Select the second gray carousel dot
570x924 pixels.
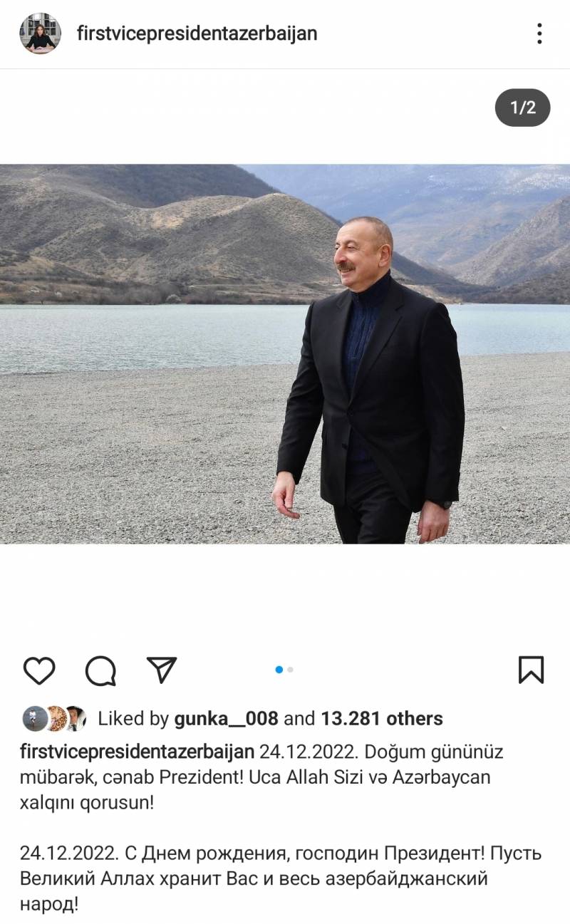[x=291, y=670]
